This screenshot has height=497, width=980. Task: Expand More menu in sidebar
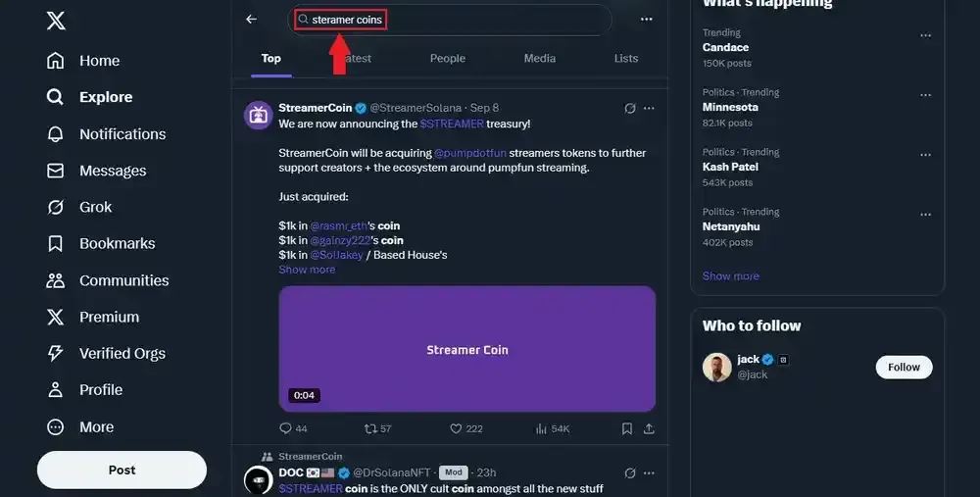point(57,427)
